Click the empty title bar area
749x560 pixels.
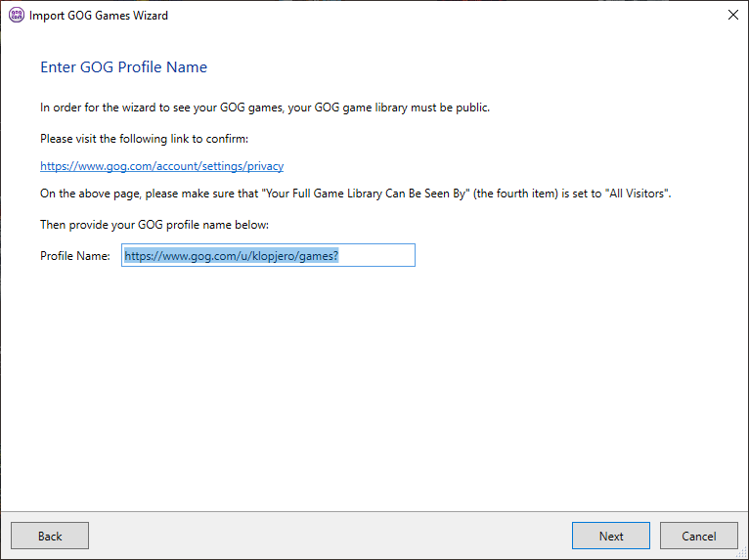coord(444,16)
